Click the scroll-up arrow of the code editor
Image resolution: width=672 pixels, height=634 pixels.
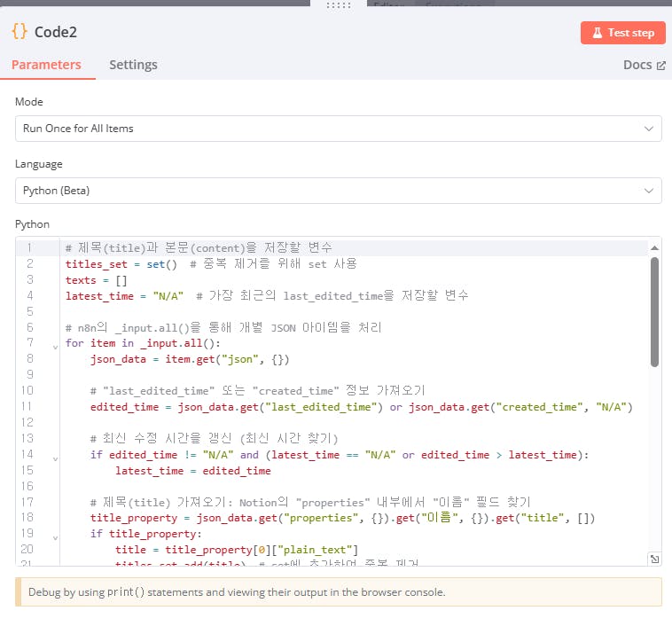[x=654, y=247]
